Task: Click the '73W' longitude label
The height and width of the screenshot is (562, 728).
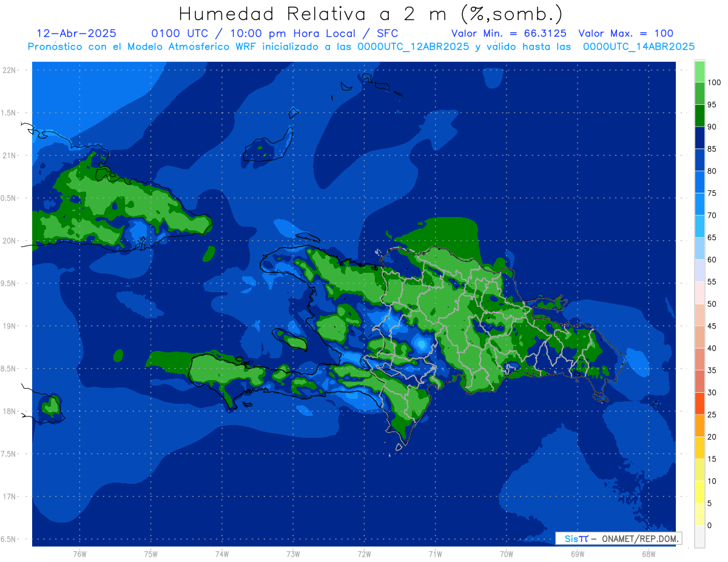Action: 293,554
